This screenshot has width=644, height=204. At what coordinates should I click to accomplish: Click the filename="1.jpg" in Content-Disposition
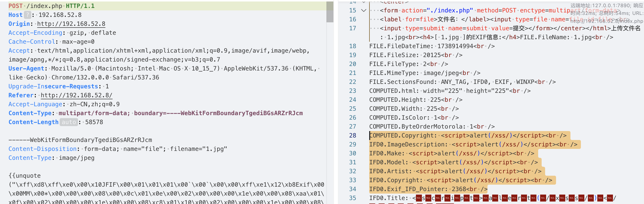point(199,149)
